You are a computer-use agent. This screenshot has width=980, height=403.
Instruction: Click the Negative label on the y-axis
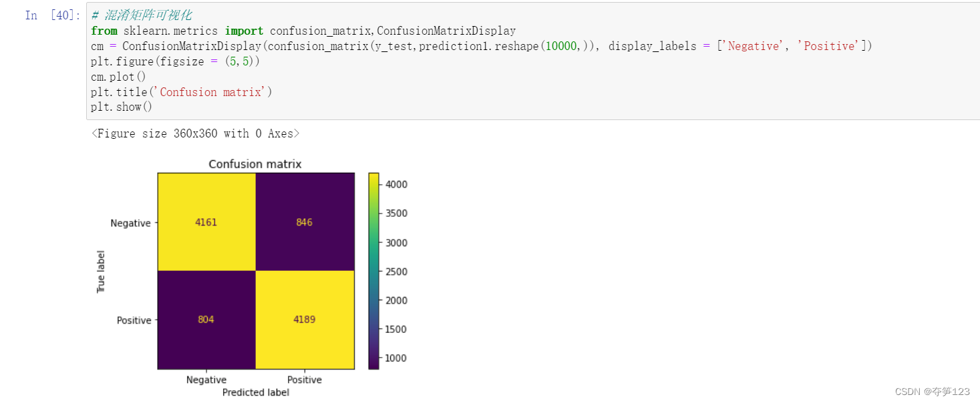(131, 223)
